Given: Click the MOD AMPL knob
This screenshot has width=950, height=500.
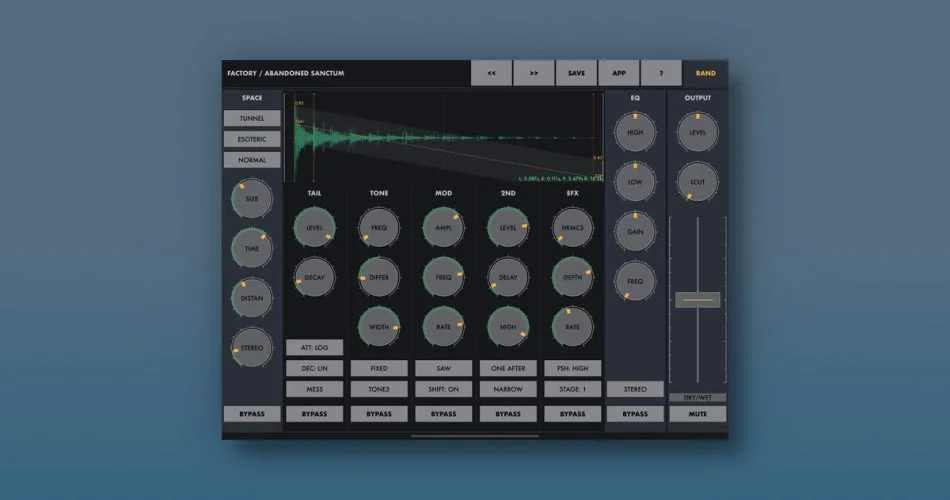Looking at the screenshot, I should (443, 228).
